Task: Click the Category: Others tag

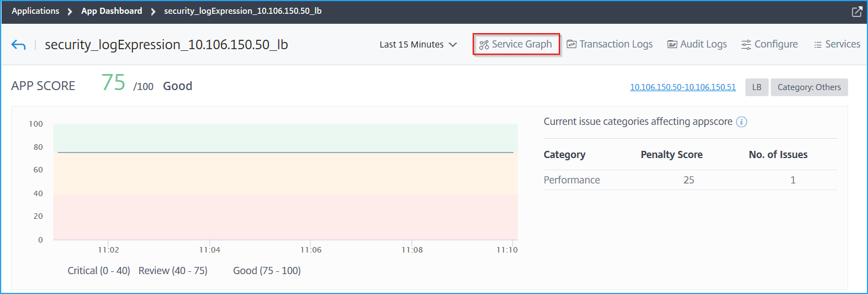Action: (x=809, y=87)
